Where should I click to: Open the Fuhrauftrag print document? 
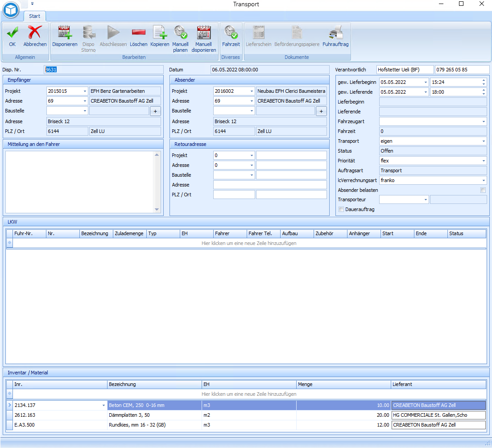pos(335,33)
